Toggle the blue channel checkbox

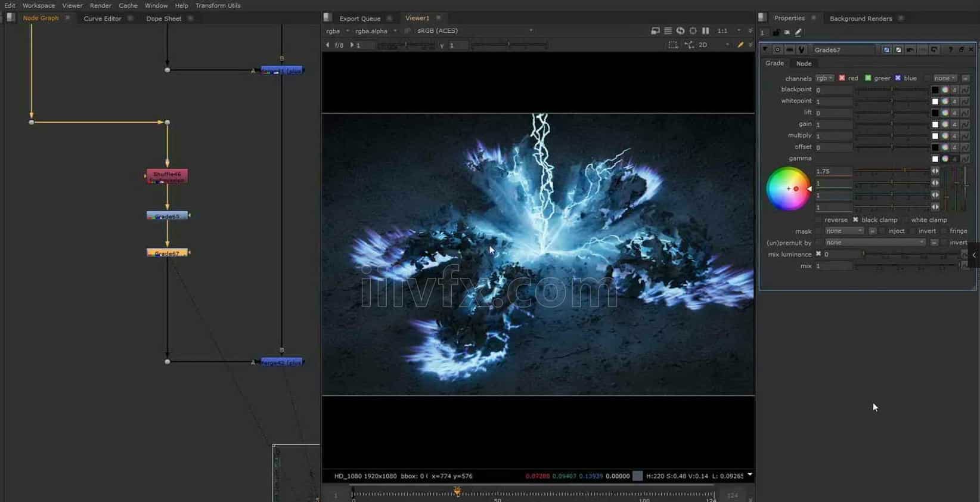pyautogui.click(x=898, y=78)
